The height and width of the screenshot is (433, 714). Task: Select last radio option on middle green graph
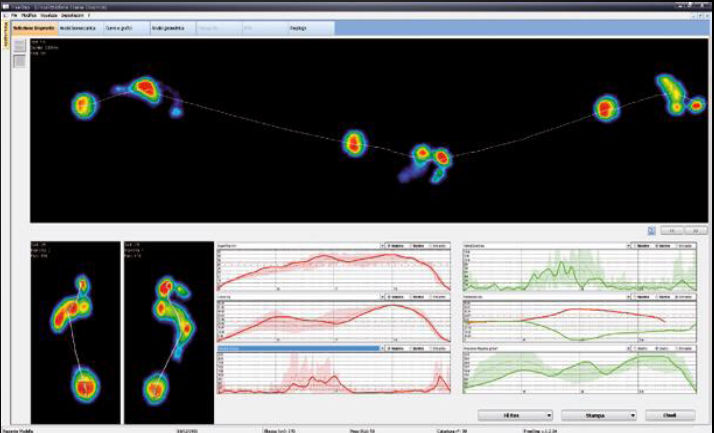pos(684,297)
